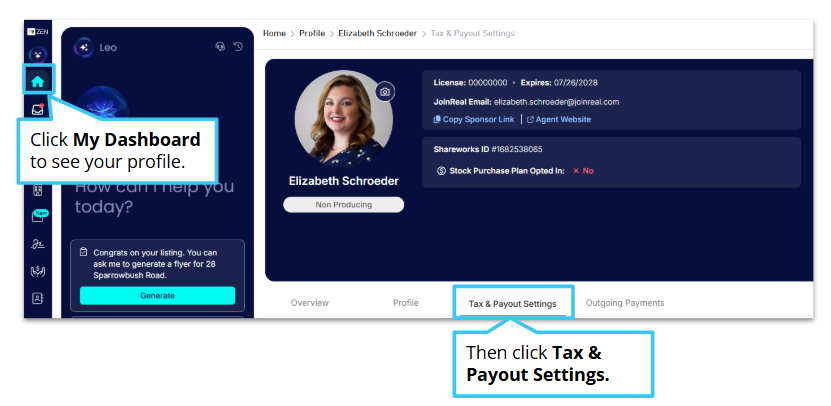Click the headset support icon in Leo panel
831x406 pixels.
pos(220,47)
